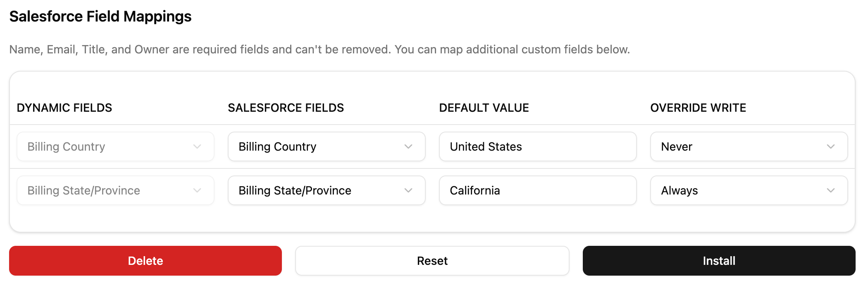Open the Always override write dropdown
This screenshot has height=293, width=868.
[749, 190]
